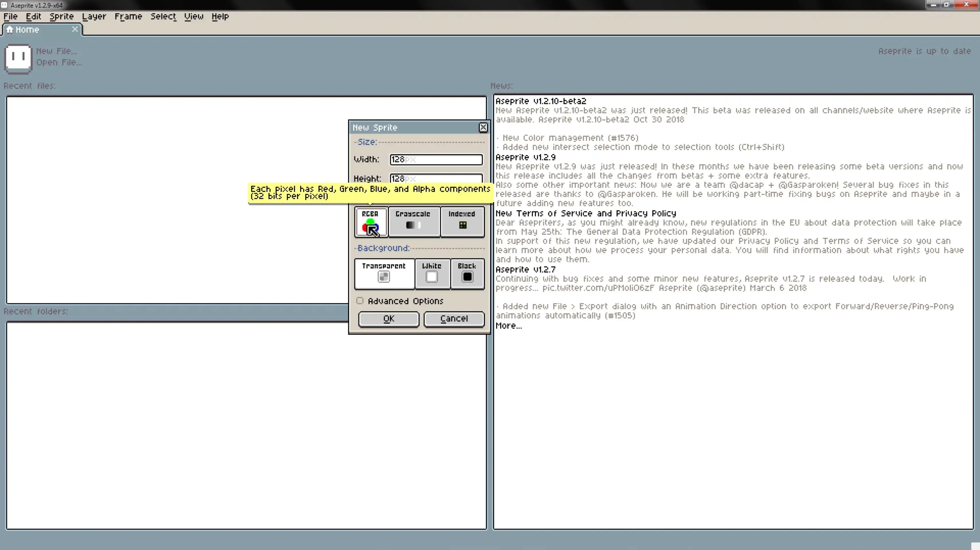Screen dimensions: 980x550
Task: Select the Black background option
Action: pos(467,277)
